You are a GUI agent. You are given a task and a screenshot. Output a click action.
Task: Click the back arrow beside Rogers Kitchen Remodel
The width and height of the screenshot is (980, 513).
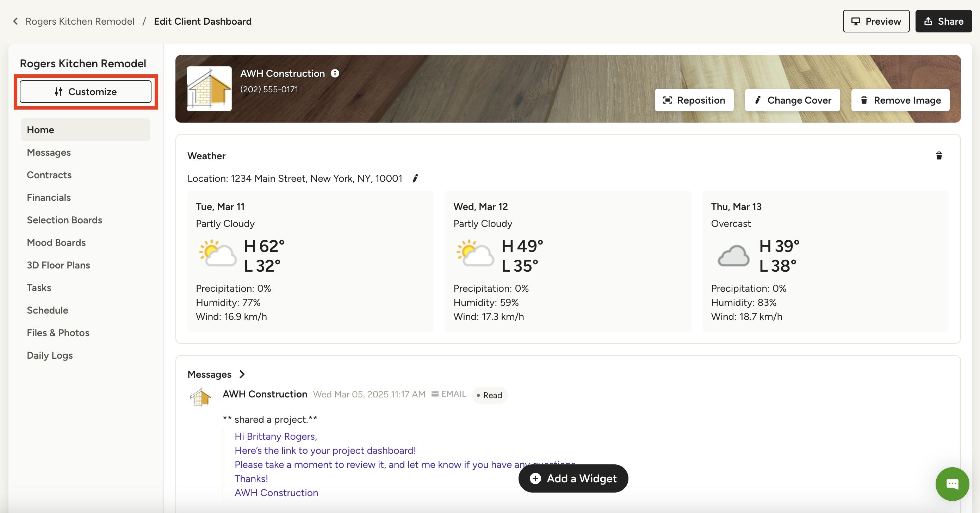(15, 21)
